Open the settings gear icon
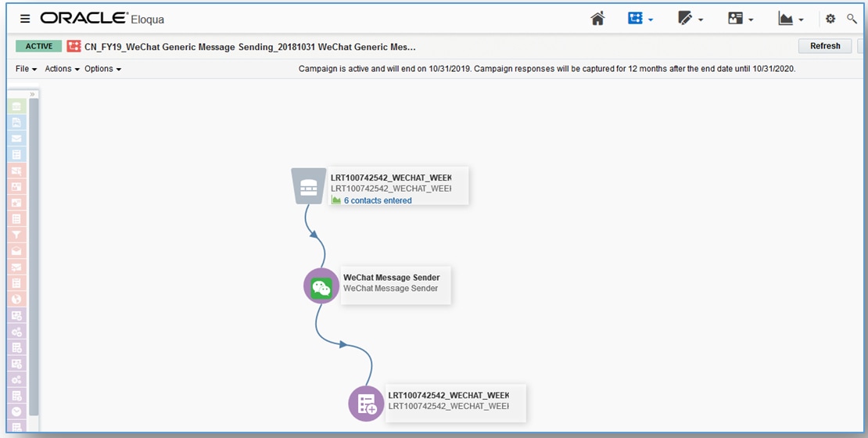Image resolution: width=868 pixels, height=438 pixels. (x=830, y=19)
